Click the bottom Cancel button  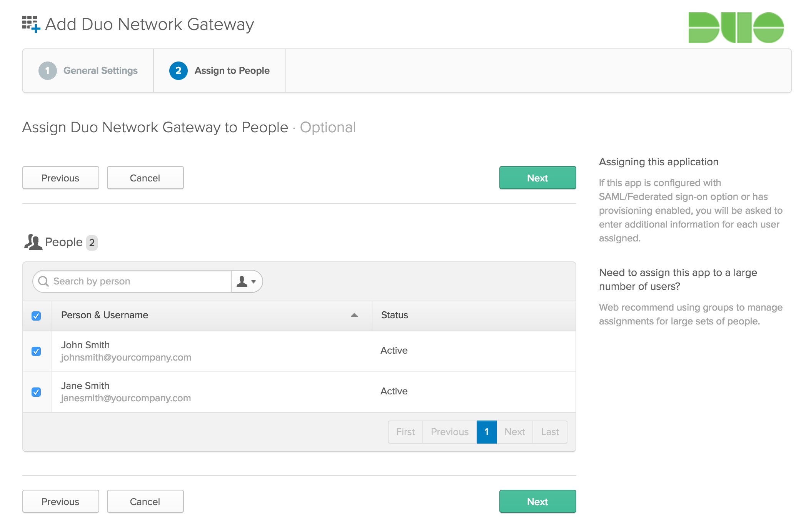[145, 501]
